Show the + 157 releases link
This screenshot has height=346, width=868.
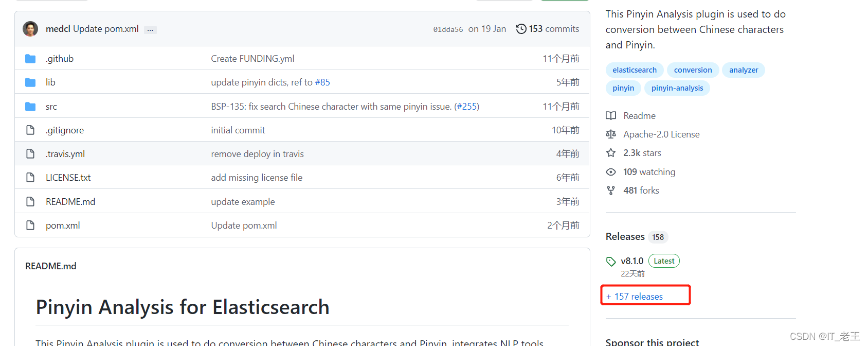635,297
